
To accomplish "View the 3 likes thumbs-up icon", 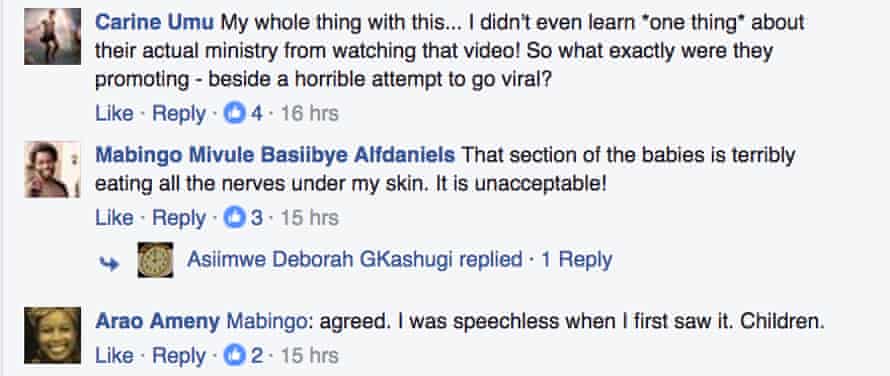I will pos(233,218).
